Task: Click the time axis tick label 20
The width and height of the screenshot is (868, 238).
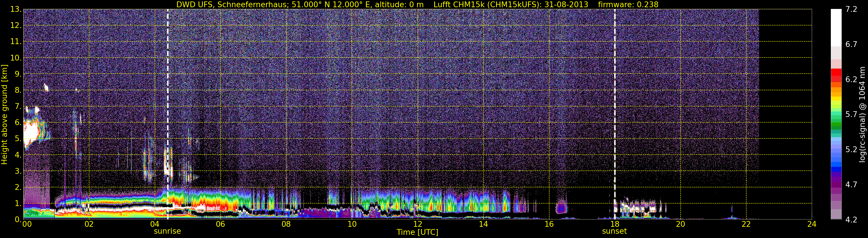Action: coord(680,224)
